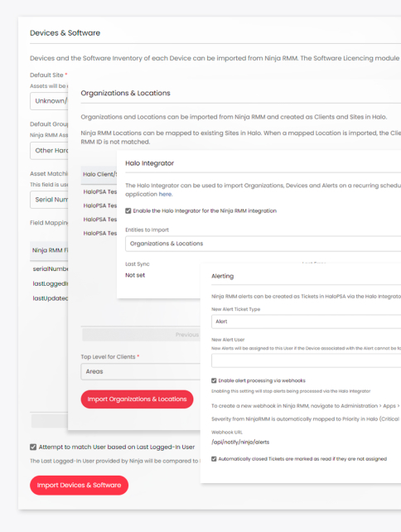Open Default Group dropdown showing Other Hardware
Viewport: 401px width, 532px height.
tap(49, 150)
